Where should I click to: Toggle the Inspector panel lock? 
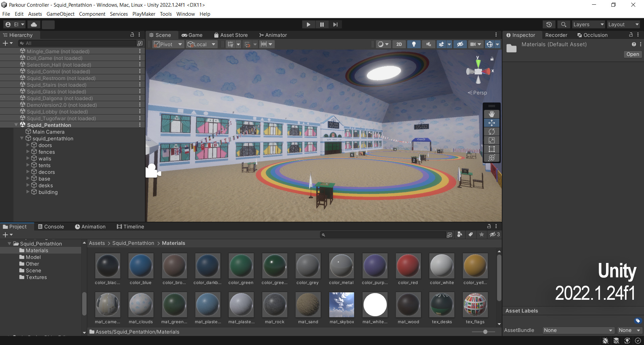(x=631, y=35)
